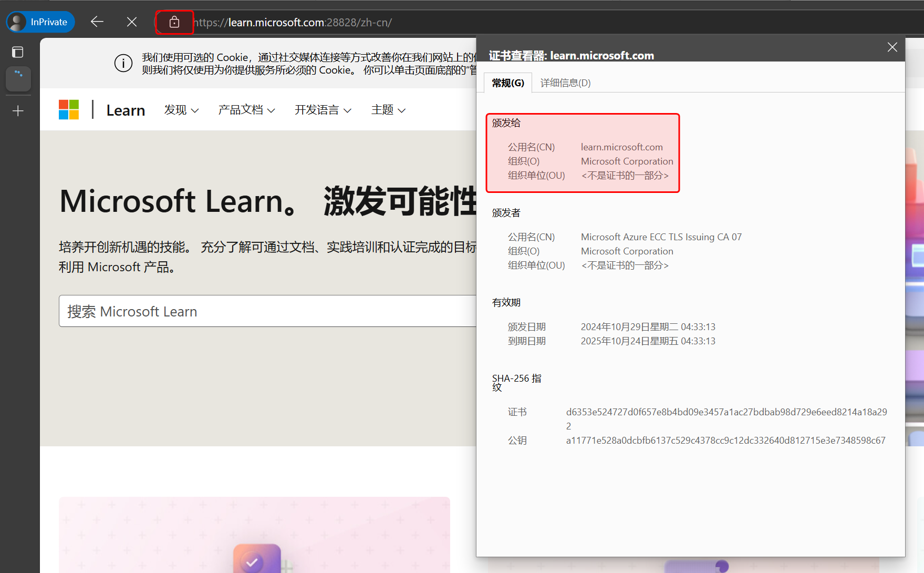Expand the 发现 dropdown menu
The image size is (924, 573).
(181, 110)
